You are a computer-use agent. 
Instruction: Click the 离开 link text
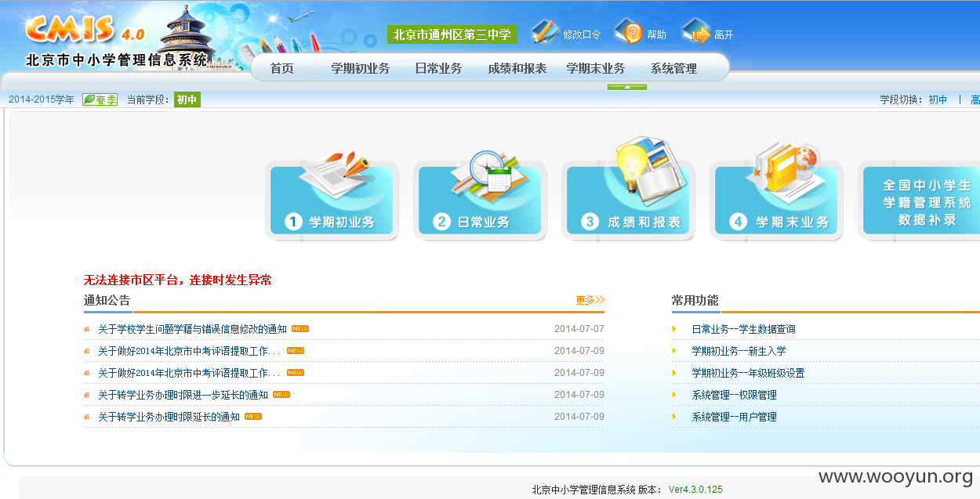724,34
